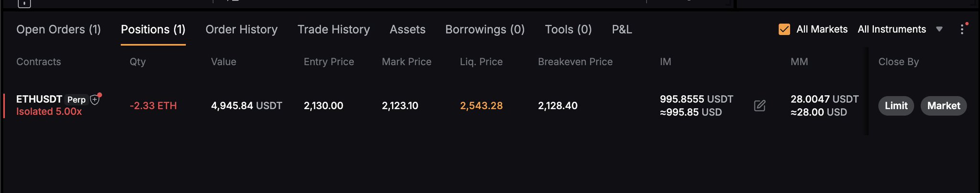Image resolution: width=980 pixels, height=193 pixels.
Task: Open the three-dot more options menu
Action: [x=962, y=30]
